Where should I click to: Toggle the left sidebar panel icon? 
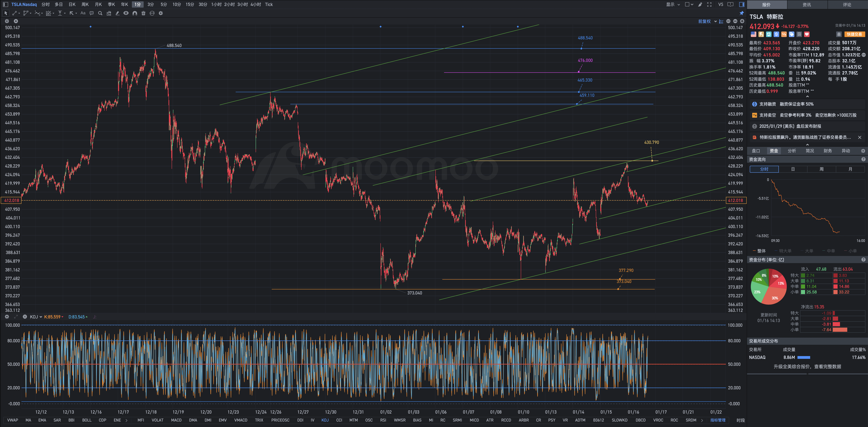tap(5, 4)
